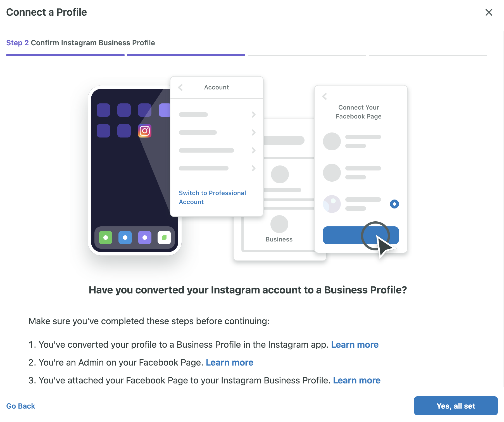Click Switch to Professional Account
The height and width of the screenshot is (422, 504).
click(212, 197)
